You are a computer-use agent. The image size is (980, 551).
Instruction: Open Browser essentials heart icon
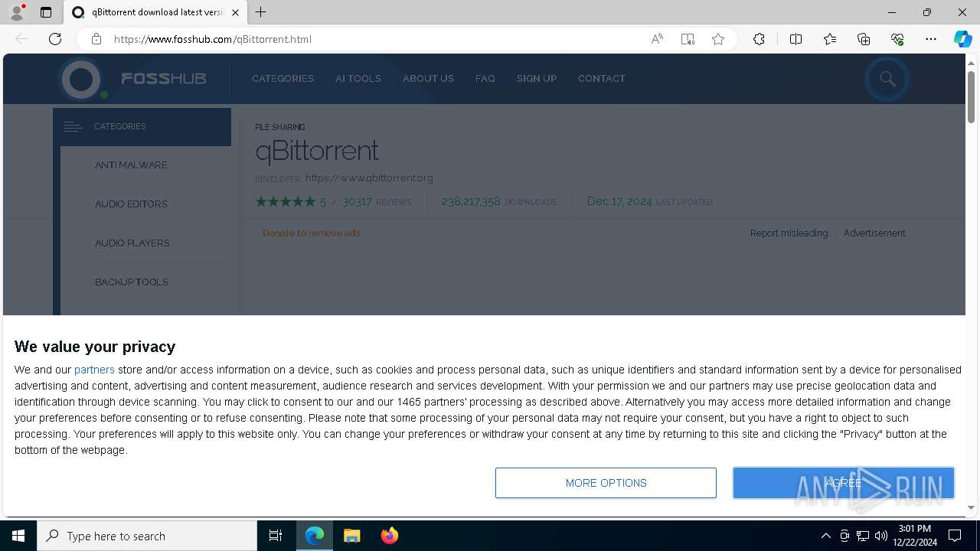coord(897,39)
